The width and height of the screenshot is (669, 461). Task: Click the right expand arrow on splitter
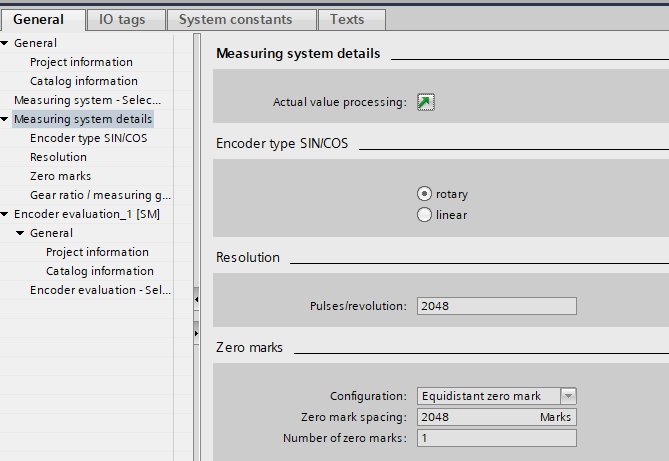196,331
